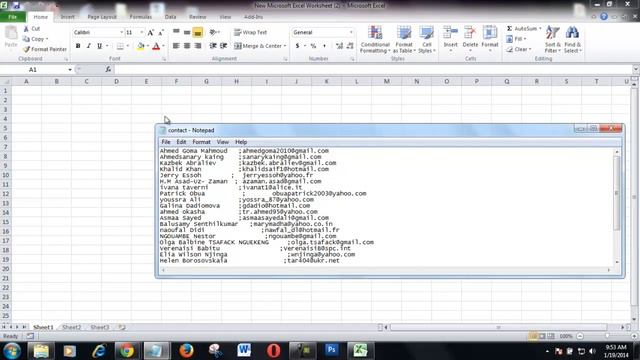Screen dimensions: 640x360
Task: Click the Insert cells icon
Action: (451, 33)
